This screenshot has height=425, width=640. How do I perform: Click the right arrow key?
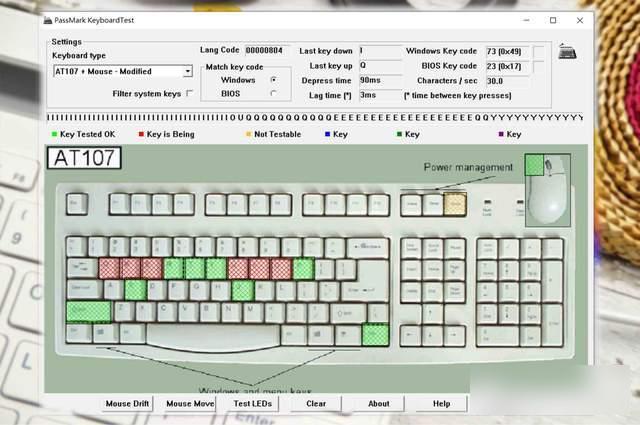[454, 336]
